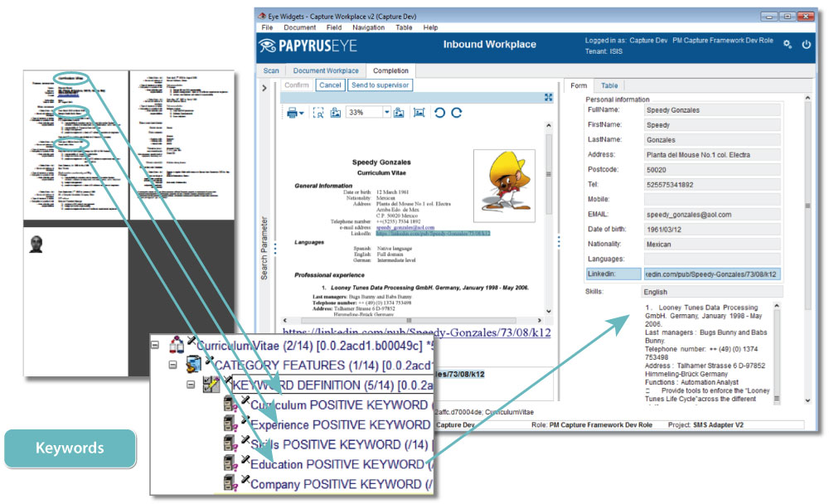Switch to the Scan tab
This screenshot has height=504, width=829.
(271, 70)
